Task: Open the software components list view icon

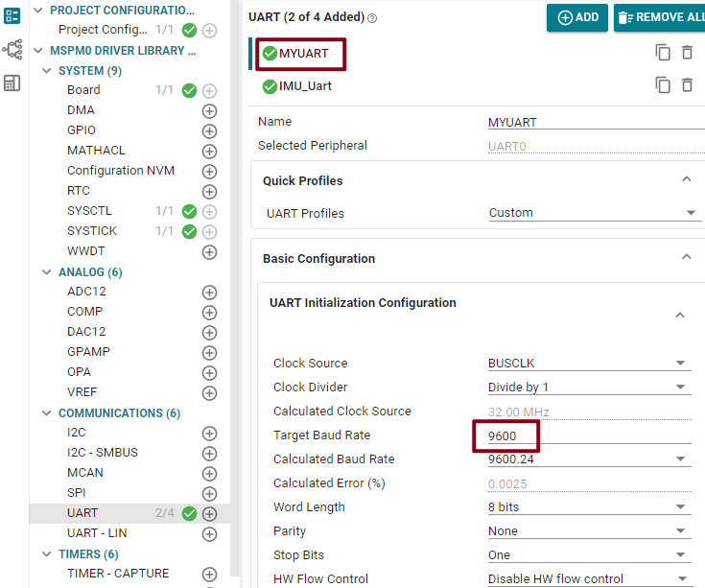Action: [12, 15]
